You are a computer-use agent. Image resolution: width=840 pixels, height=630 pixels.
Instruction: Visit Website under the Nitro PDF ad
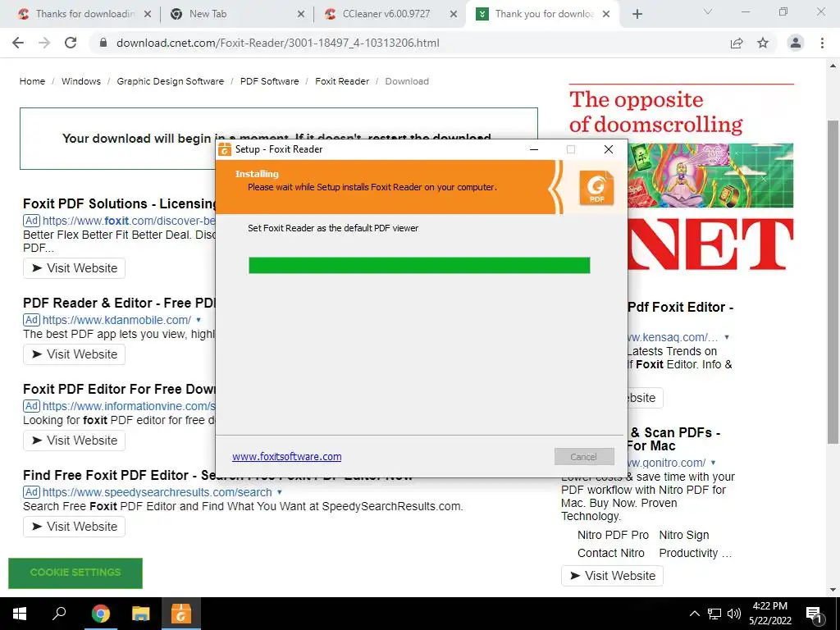[612, 576]
